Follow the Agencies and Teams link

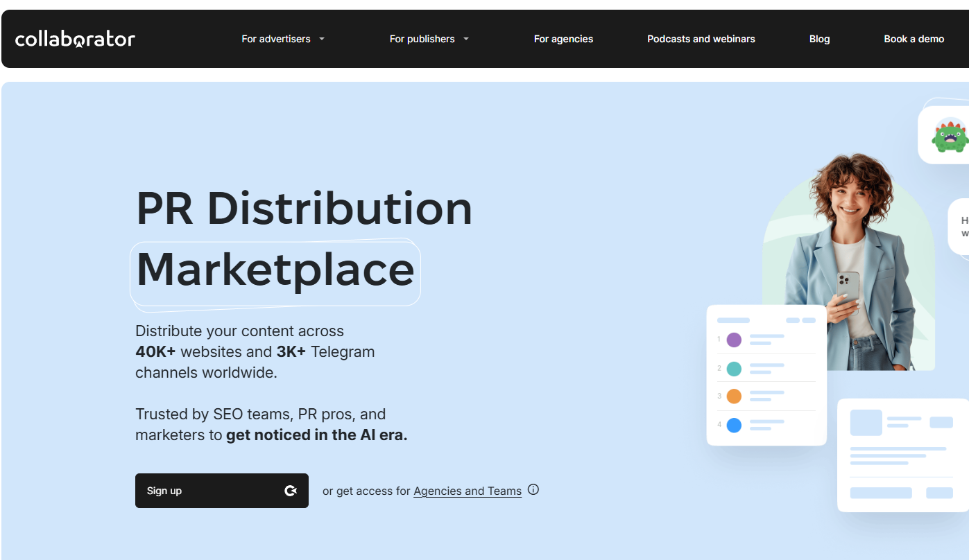tap(468, 491)
